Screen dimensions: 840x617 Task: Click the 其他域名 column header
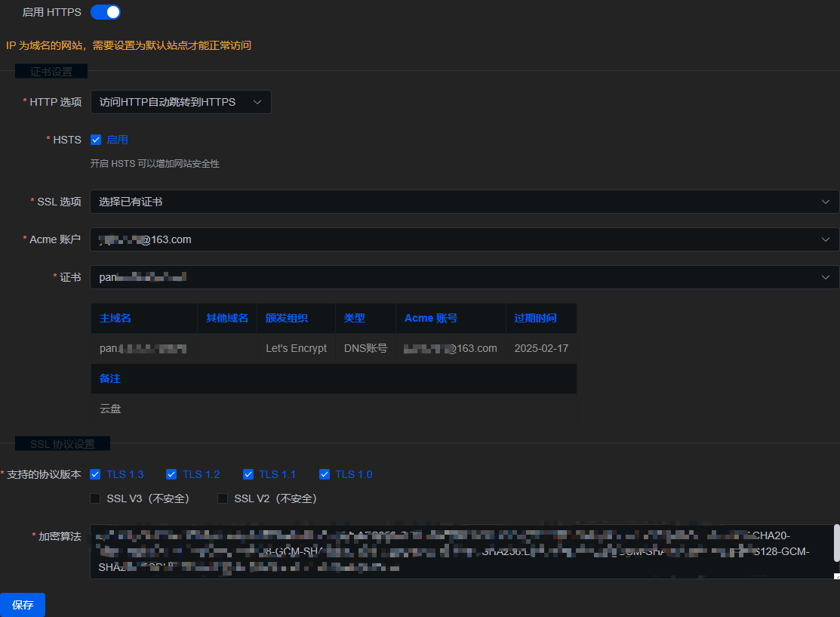[227, 318]
